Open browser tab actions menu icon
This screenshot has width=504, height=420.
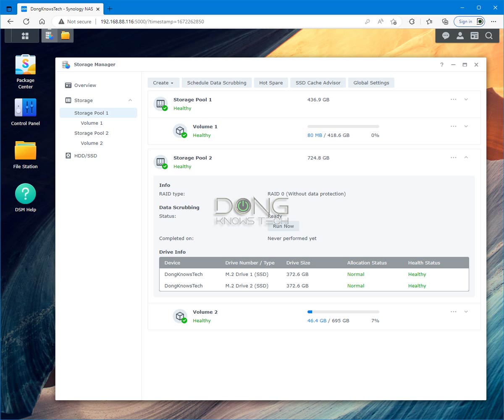(9, 8)
